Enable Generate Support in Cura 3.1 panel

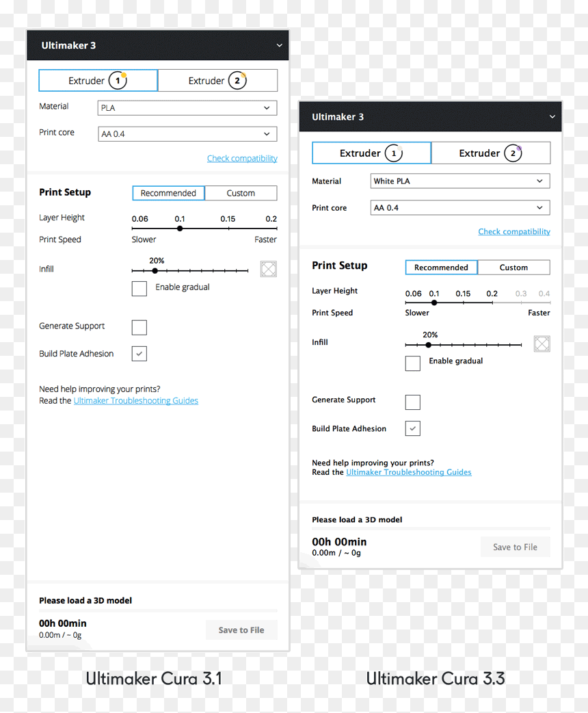pyautogui.click(x=139, y=327)
